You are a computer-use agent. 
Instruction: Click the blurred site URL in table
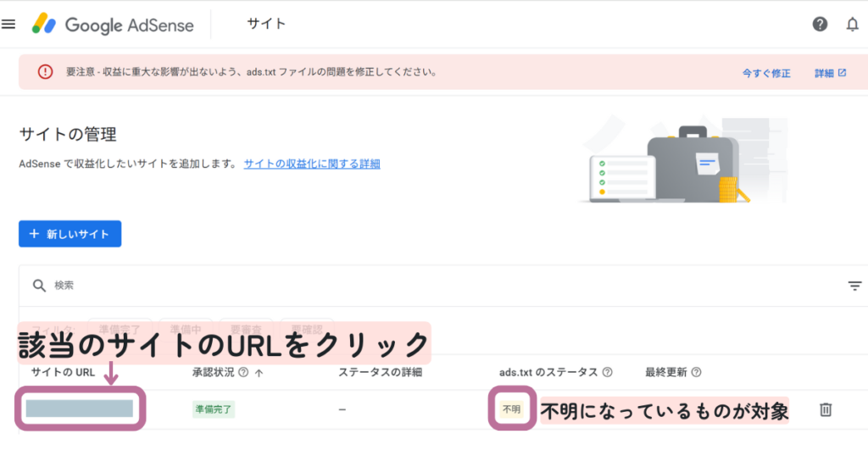79,409
